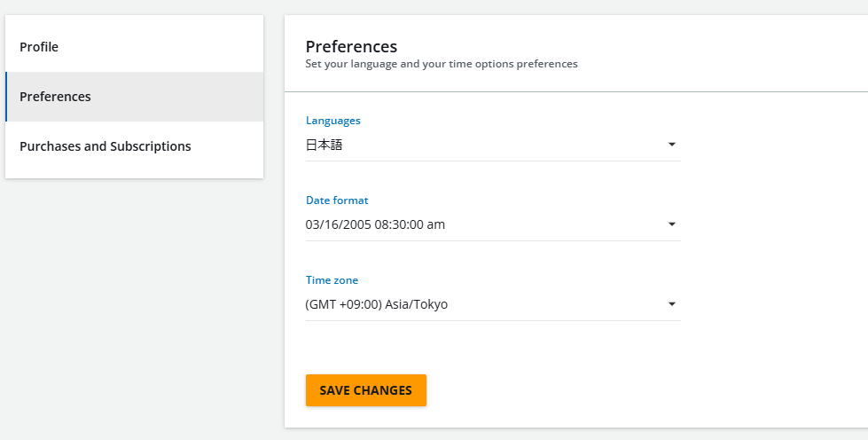Click the selected language value 日本語

324,145
